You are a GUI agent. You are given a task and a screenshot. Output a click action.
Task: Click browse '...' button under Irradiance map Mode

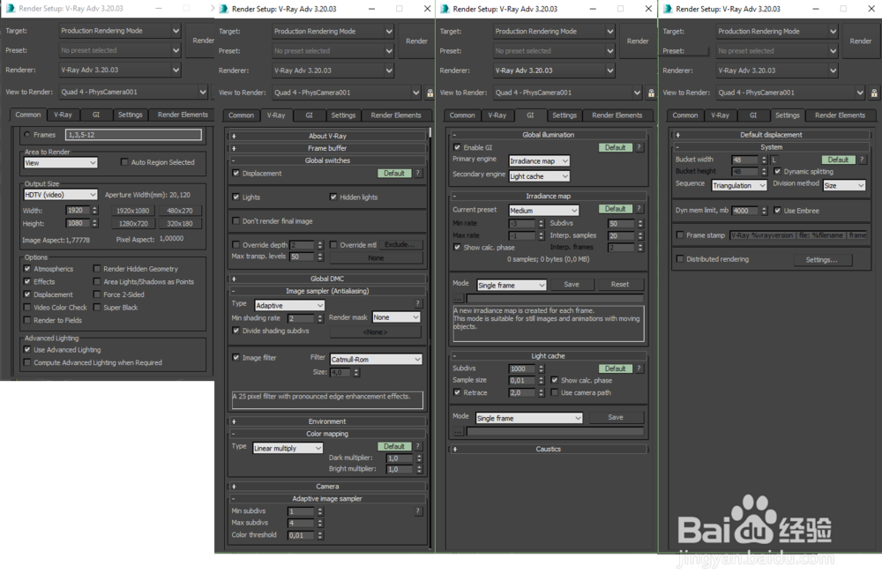tap(458, 298)
